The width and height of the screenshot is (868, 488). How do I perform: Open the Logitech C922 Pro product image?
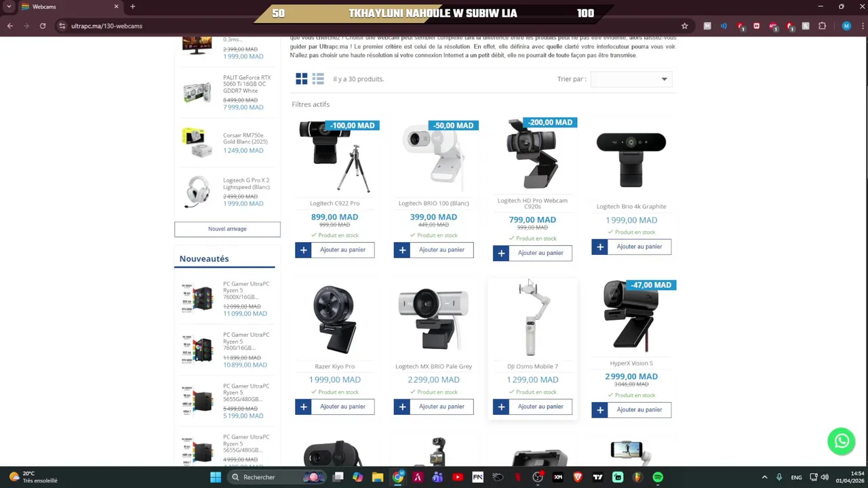coord(335,157)
